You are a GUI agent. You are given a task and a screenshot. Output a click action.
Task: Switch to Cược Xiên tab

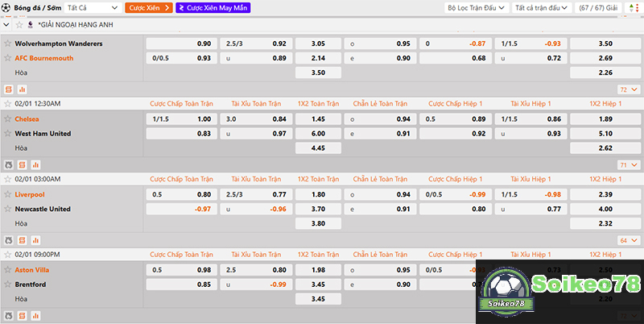(148, 7)
